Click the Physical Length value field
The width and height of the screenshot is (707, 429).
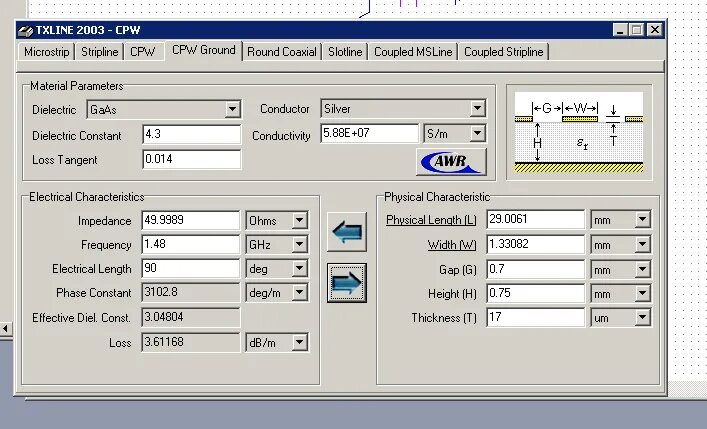pyautogui.click(x=536, y=219)
